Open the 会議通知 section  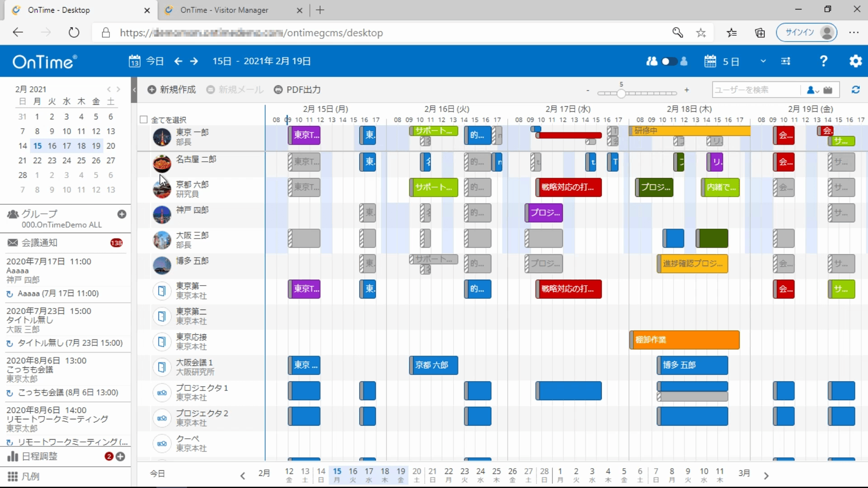(39, 243)
